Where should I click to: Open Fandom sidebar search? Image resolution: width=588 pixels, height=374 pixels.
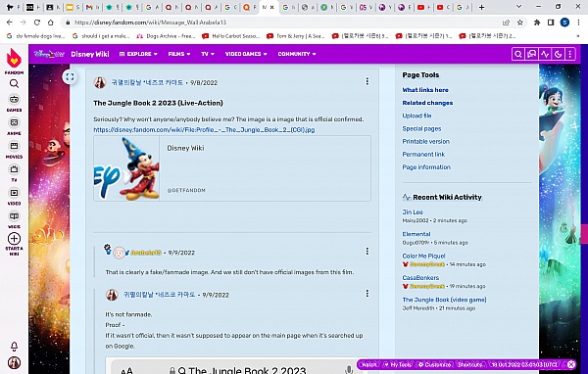coord(14,83)
